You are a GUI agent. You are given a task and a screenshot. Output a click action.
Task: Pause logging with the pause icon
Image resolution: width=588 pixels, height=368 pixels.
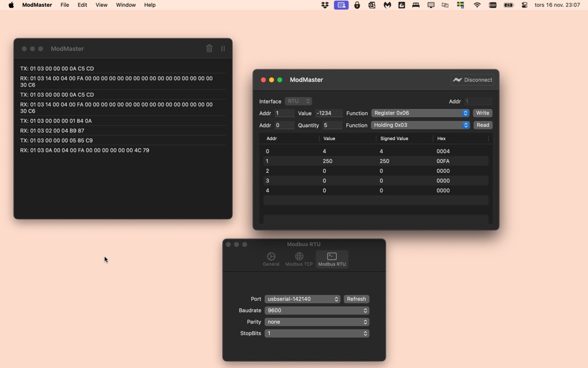tap(223, 48)
